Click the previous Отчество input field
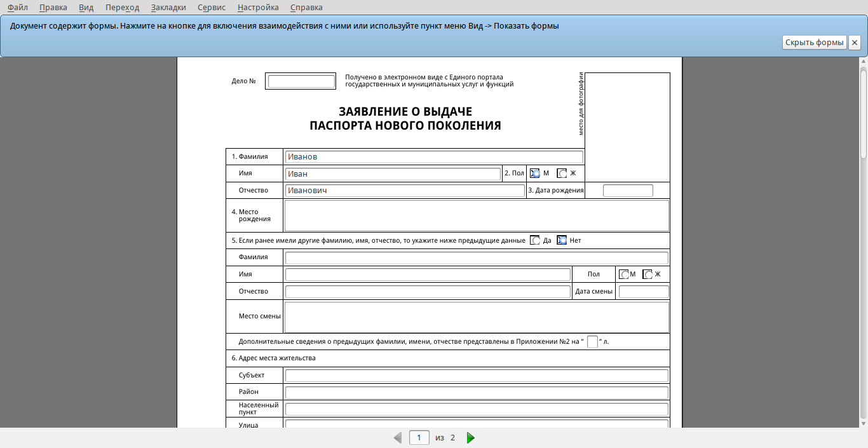The height and width of the screenshot is (448, 868). pyautogui.click(x=428, y=292)
